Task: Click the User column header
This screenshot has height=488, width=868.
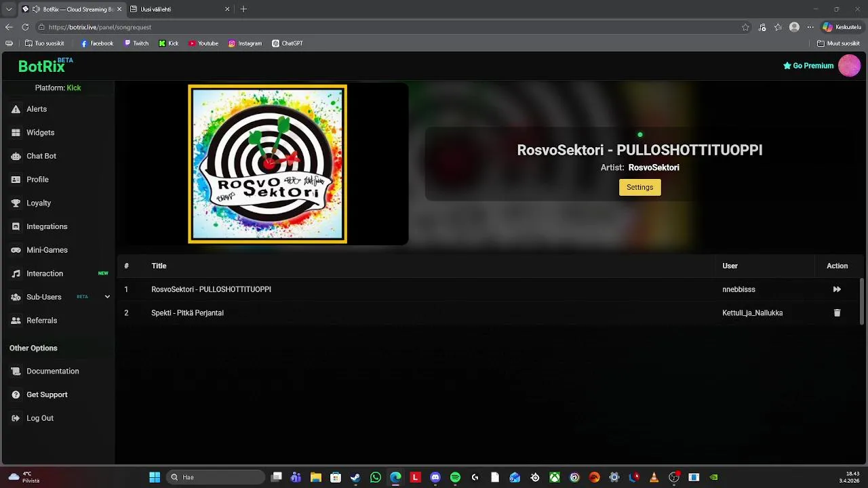Action: click(730, 266)
